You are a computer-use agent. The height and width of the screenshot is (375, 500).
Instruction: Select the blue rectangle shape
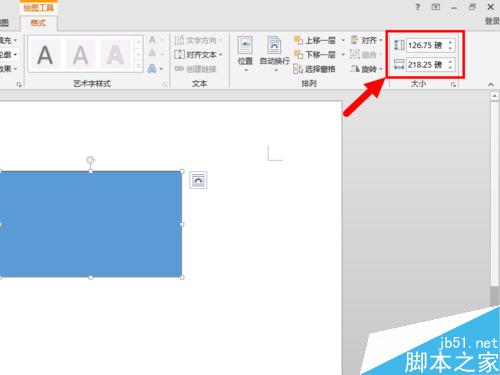tap(91, 224)
